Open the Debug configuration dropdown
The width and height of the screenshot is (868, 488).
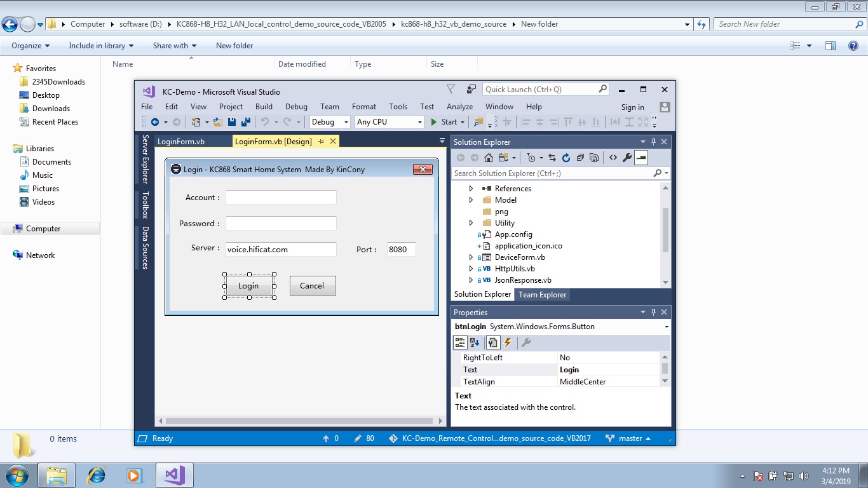click(x=330, y=122)
